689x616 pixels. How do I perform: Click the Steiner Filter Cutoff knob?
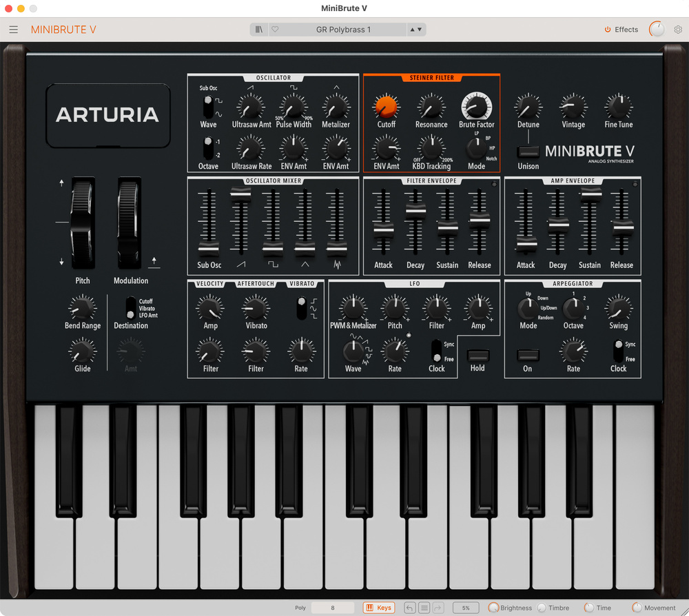click(x=387, y=106)
